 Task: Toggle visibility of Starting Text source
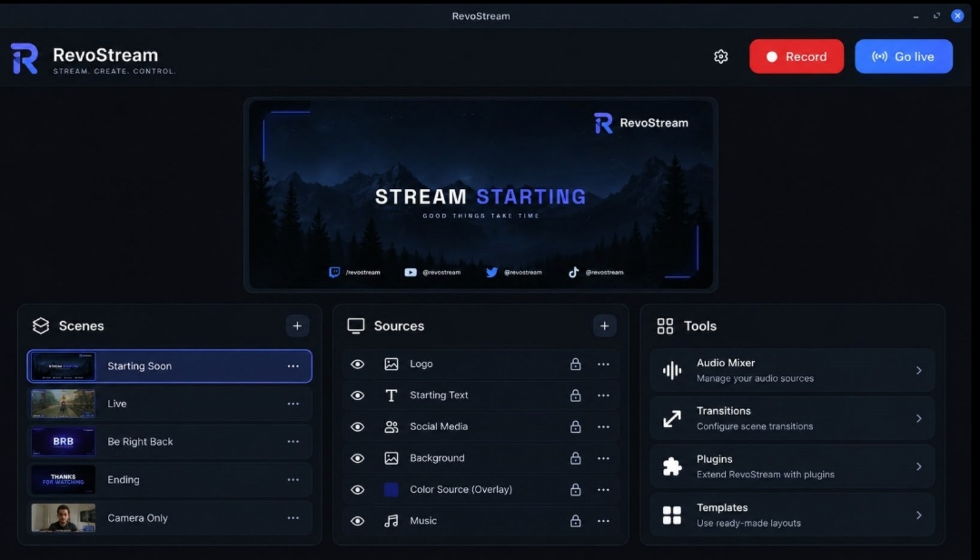click(x=358, y=395)
